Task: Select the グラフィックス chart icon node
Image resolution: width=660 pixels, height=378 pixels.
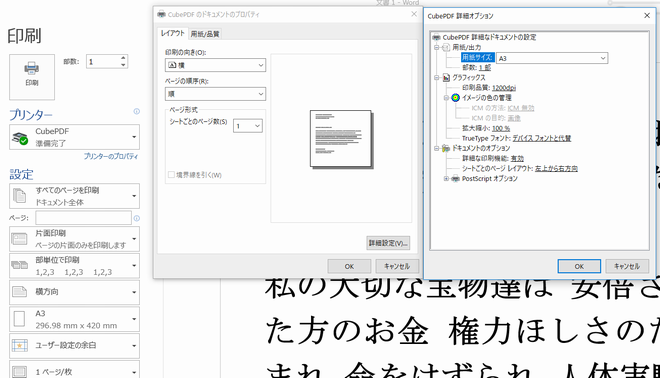Action: pyautogui.click(x=446, y=77)
